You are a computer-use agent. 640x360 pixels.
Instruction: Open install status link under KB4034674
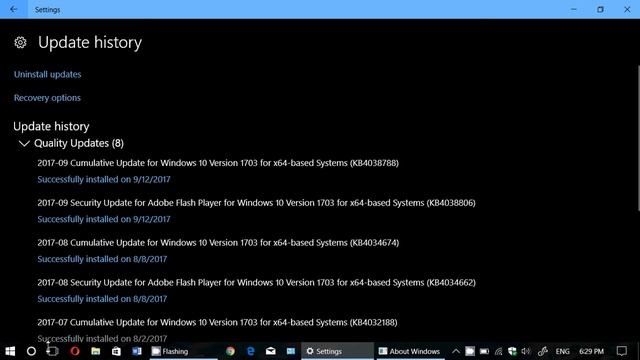point(102,259)
